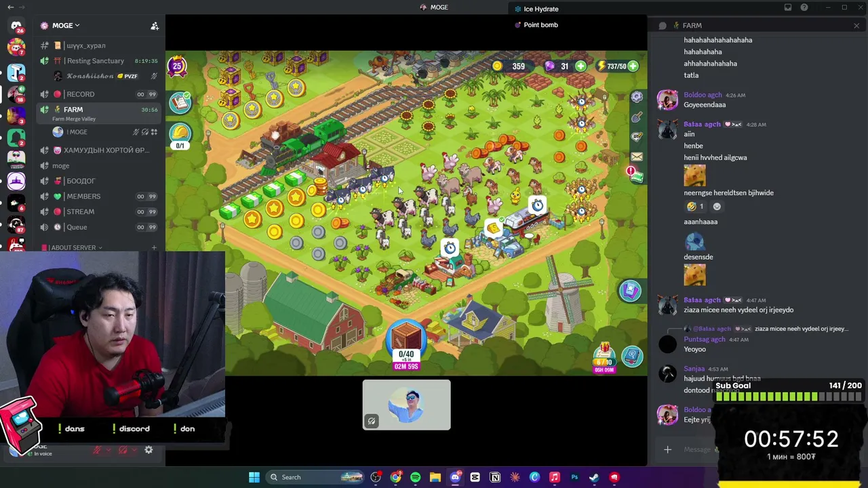
Task: Click the Puntsag agch username
Action: 705,339
